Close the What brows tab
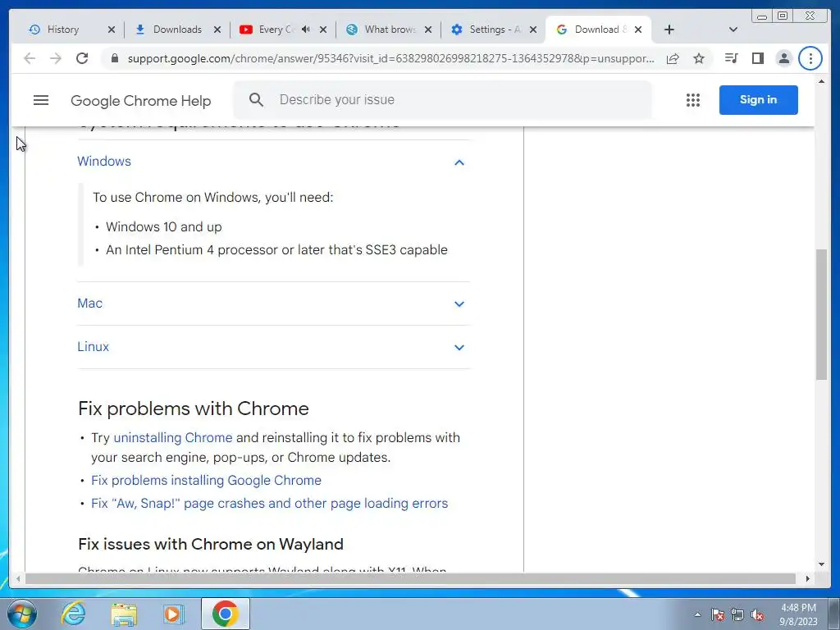This screenshot has width=840, height=630. click(x=428, y=30)
